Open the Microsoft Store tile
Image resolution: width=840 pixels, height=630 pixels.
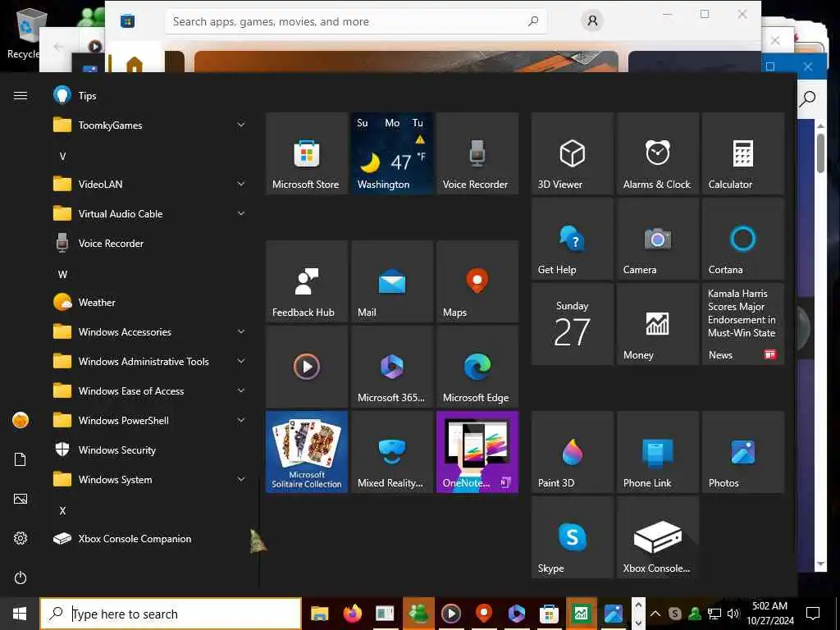[x=307, y=153]
